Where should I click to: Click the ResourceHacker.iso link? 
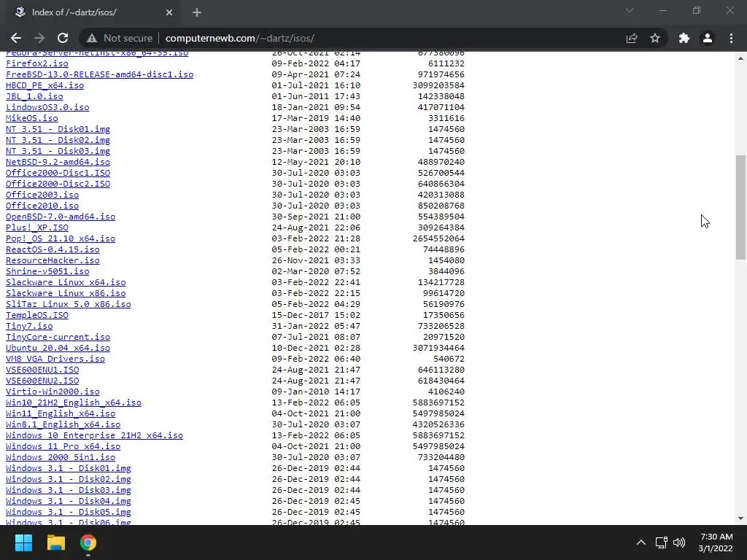[53, 260]
